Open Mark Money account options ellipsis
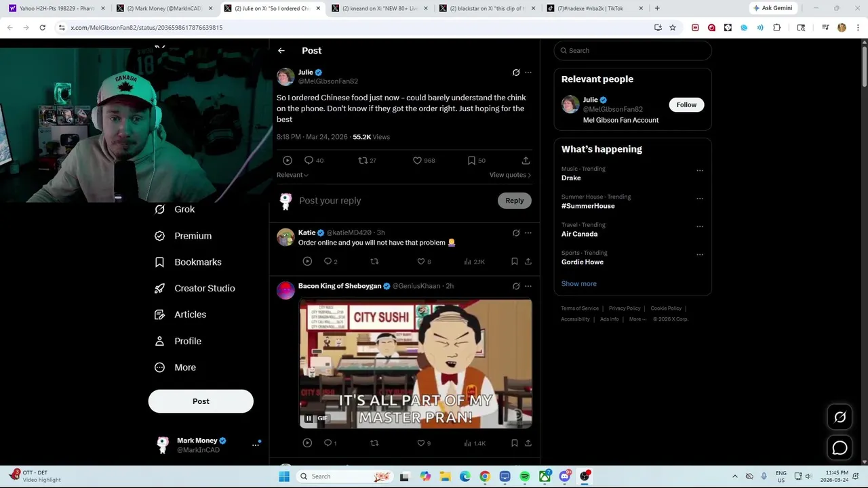The height and width of the screenshot is (488, 868). coord(256,445)
